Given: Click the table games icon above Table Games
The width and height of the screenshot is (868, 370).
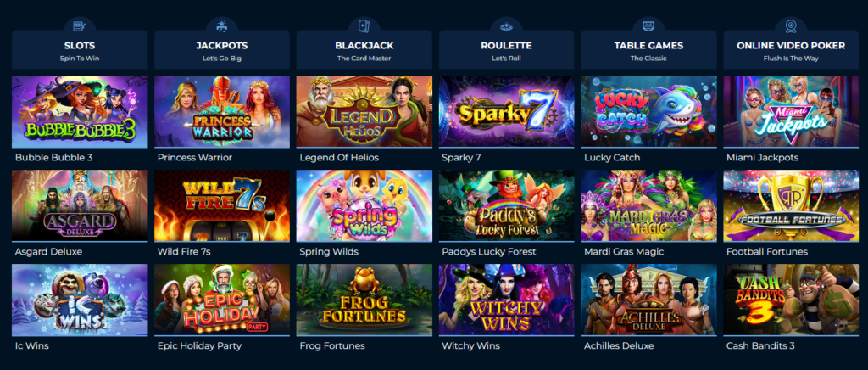Looking at the screenshot, I should [x=648, y=25].
